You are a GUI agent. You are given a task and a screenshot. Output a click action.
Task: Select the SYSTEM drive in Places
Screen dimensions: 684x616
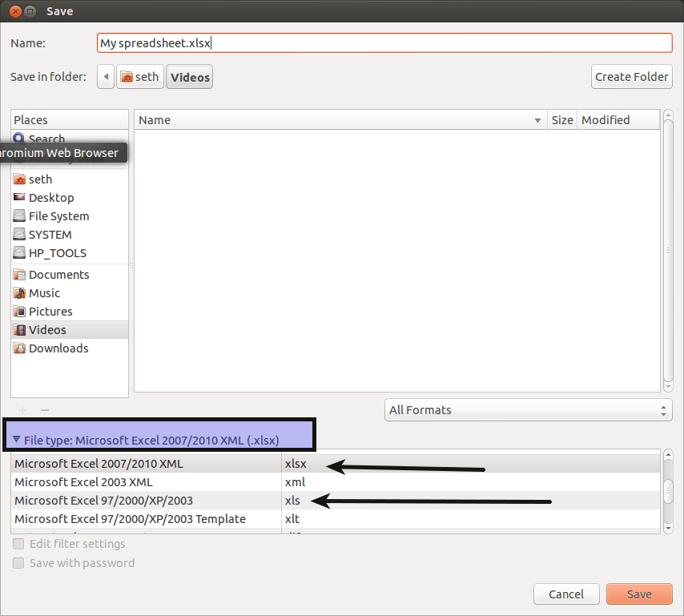[49, 234]
